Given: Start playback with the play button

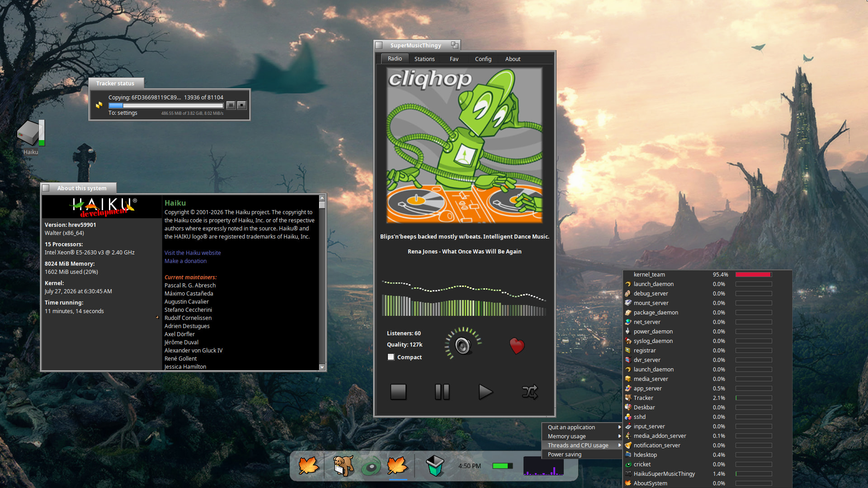Looking at the screenshot, I should pyautogui.click(x=486, y=392).
